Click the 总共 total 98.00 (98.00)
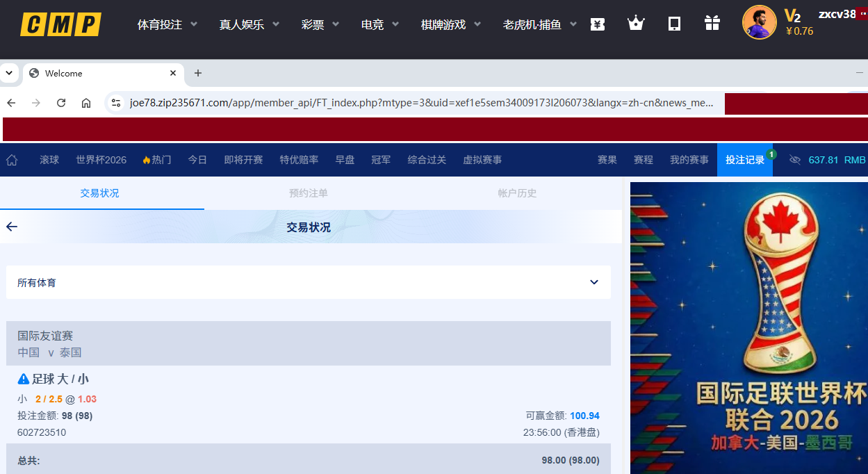Viewport: 868px width, 474px height. [571, 460]
